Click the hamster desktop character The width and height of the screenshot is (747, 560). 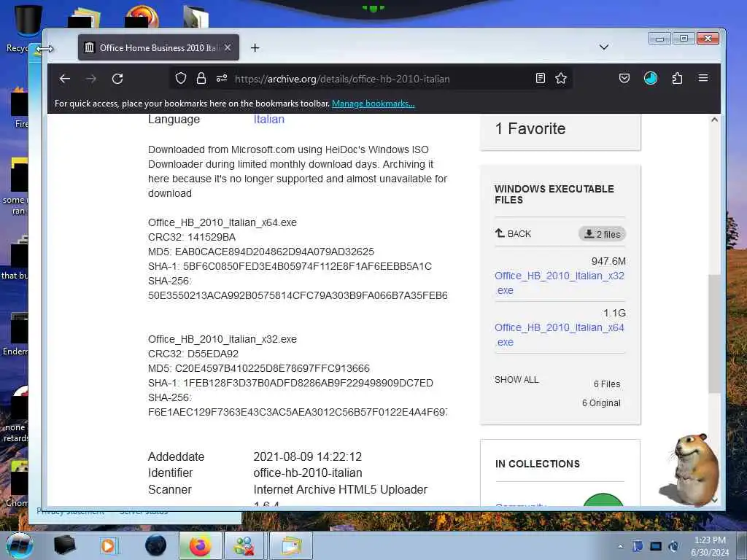point(689,469)
